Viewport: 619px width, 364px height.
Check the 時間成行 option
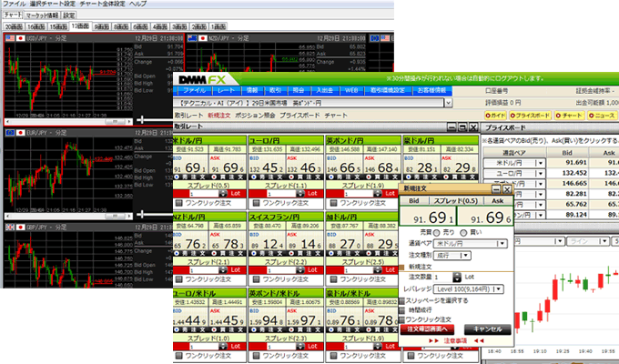click(x=401, y=310)
